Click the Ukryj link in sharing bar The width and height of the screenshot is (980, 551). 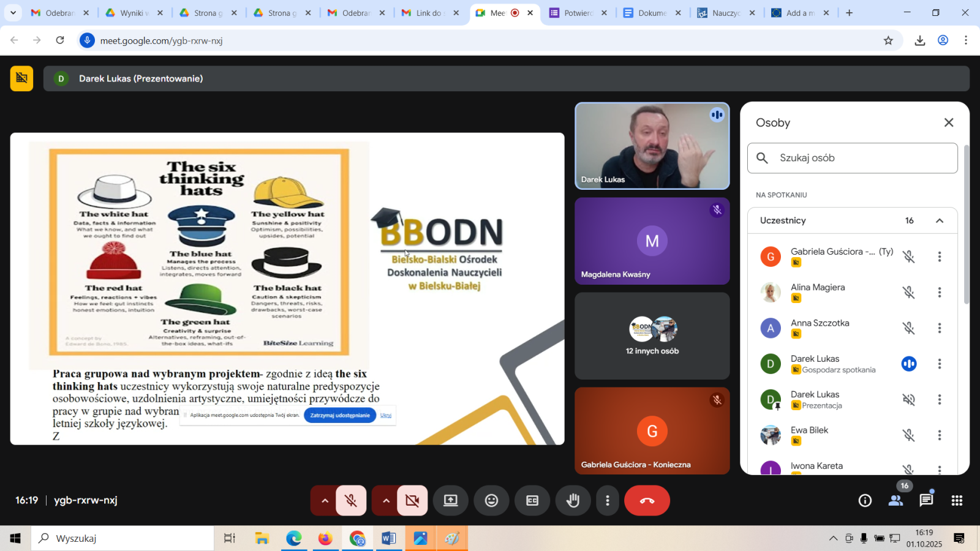click(x=386, y=415)
